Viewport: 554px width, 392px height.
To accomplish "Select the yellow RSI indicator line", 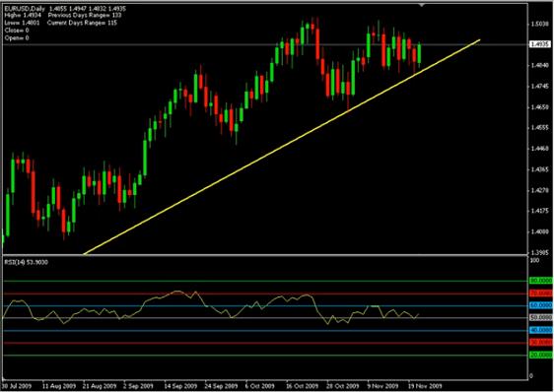I will pyautogui.click(x=211, y=307).
